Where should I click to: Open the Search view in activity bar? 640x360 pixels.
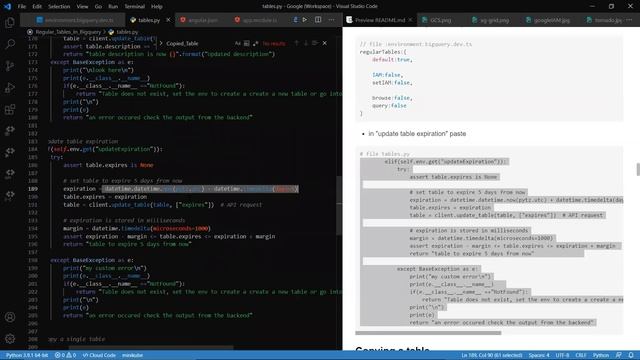pyautogui.click(x=10, y=44)
